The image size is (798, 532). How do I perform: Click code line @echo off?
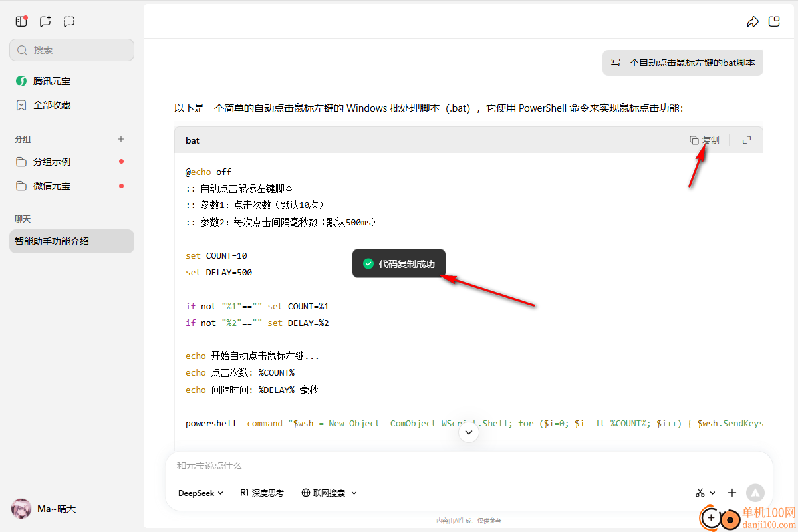click(209, 172)
